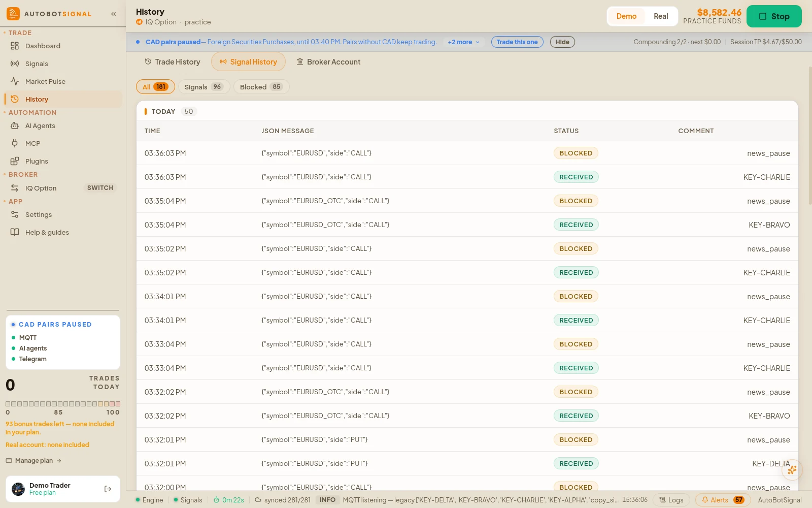Click the session timer 0m 22s
Viewport: 812px width, 508px height.
(229, 500)
